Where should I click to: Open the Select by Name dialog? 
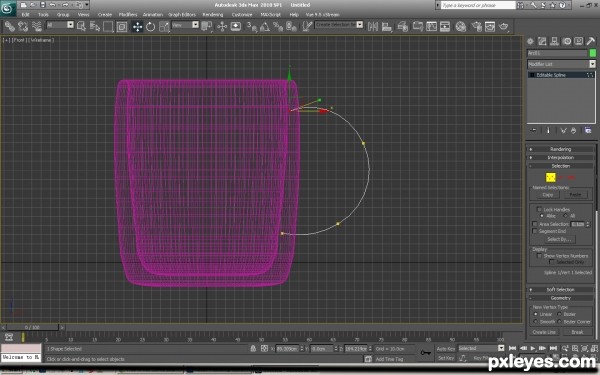click(x=95, y=26)
